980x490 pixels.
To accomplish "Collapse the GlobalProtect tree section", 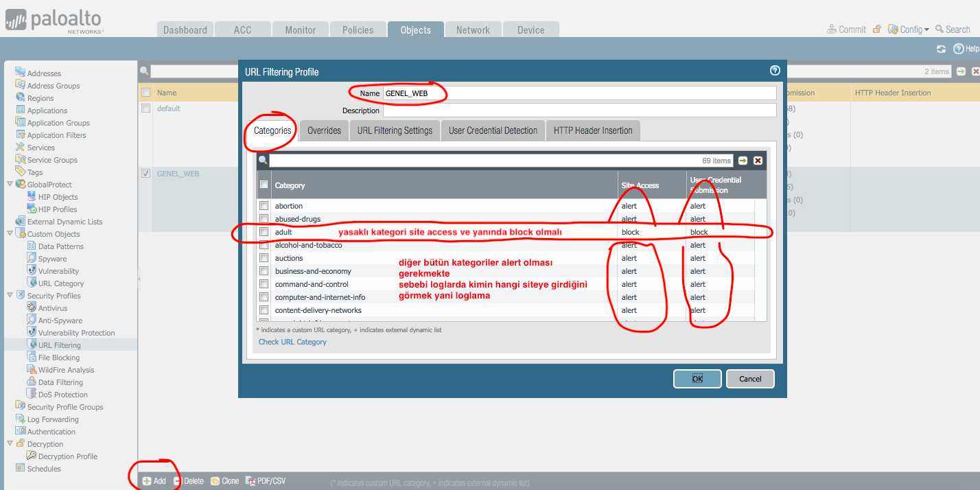I will 8,184.
